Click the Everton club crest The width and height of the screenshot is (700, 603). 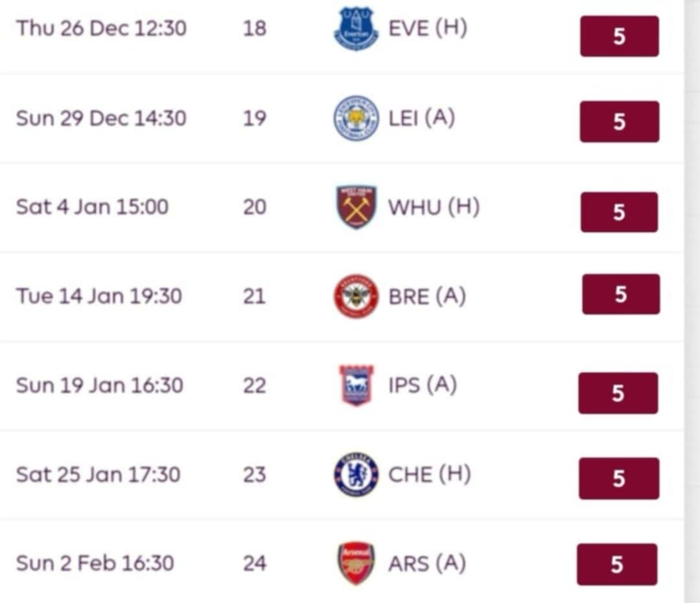coord(356,29)
